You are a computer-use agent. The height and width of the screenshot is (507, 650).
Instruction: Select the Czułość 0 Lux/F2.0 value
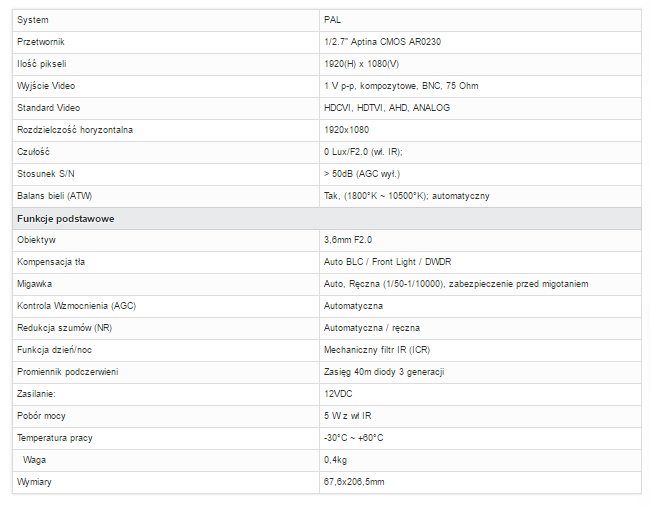[x=363, y=152]
